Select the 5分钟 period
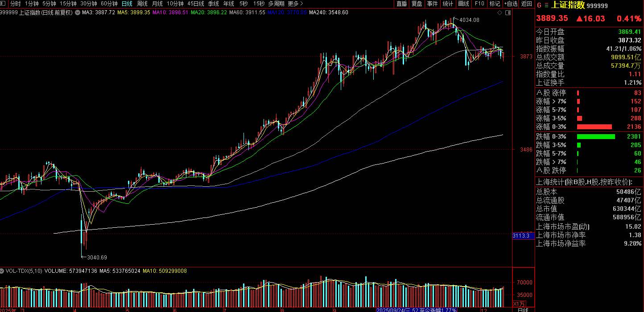 click(x=49, y=4)
